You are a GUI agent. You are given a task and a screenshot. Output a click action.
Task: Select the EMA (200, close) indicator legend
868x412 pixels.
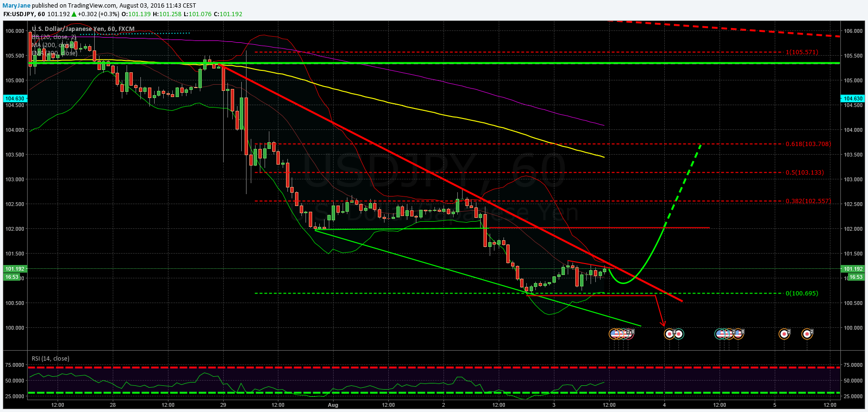click(x=54, y=53)
